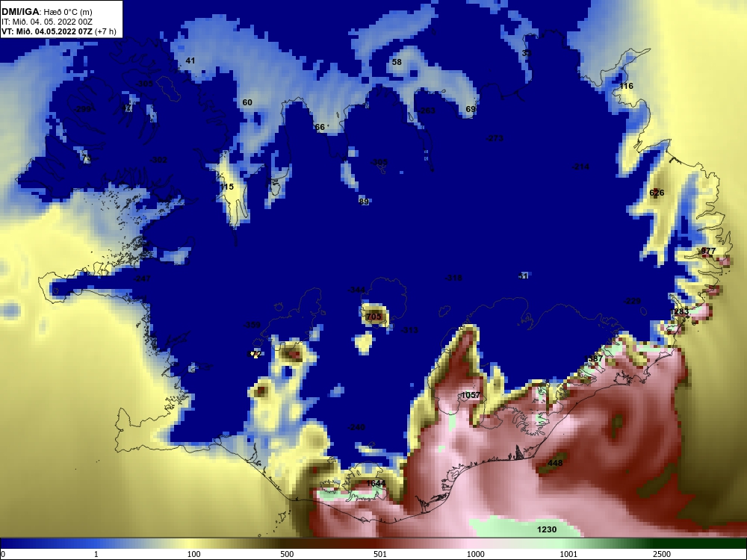Click the map value 1057

click(471, 395)
